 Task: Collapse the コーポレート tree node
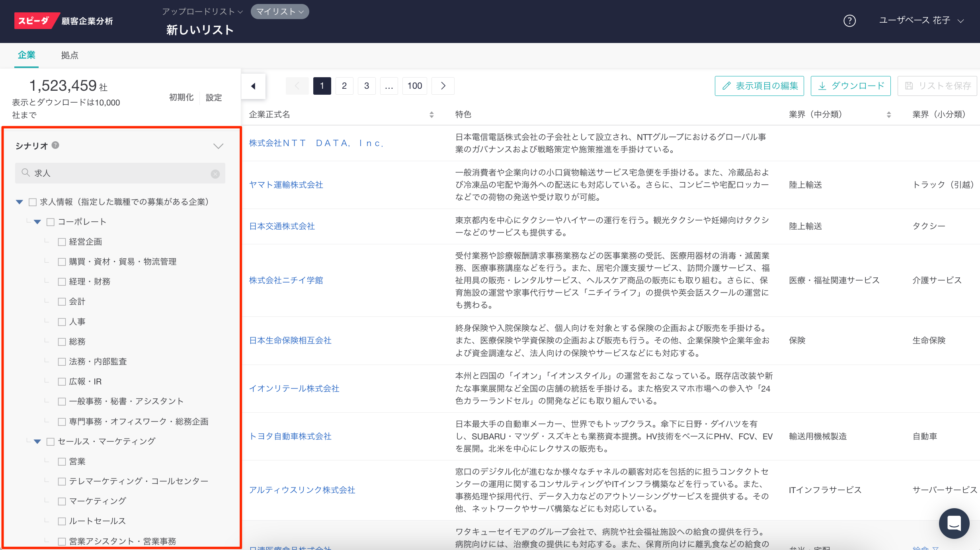coord(37,222)
